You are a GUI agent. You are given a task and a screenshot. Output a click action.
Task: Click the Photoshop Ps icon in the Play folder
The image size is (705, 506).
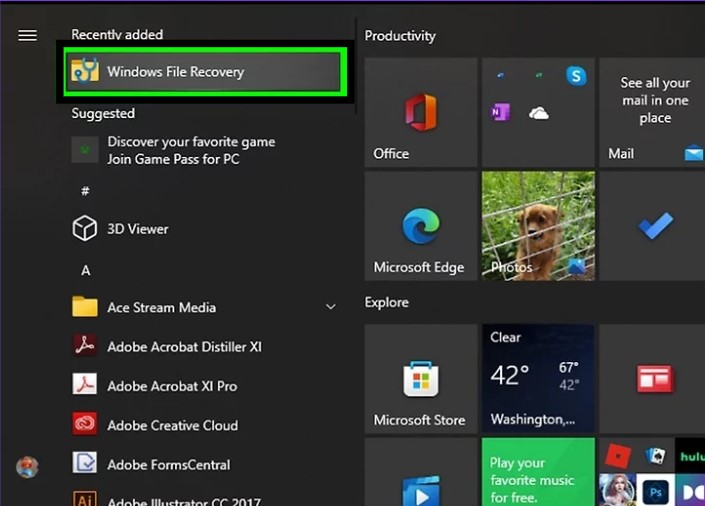[656, 493]
